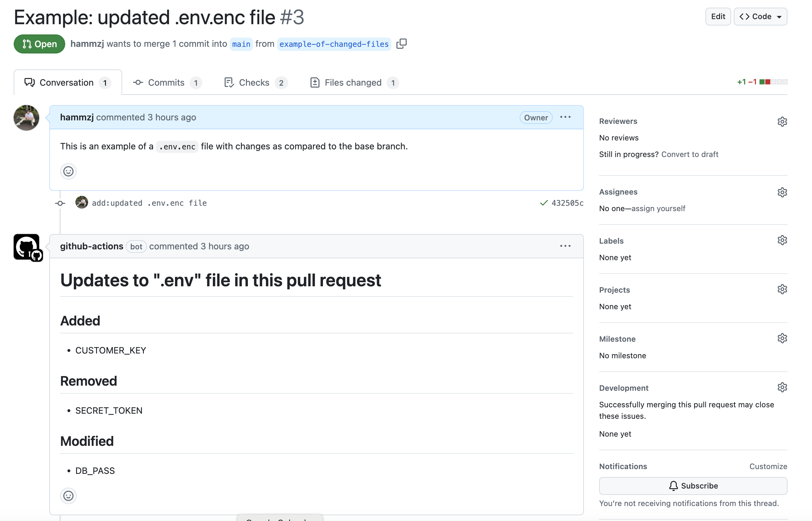
Task: Open the options menu on hammzj's comment
Action: [565, 117]
